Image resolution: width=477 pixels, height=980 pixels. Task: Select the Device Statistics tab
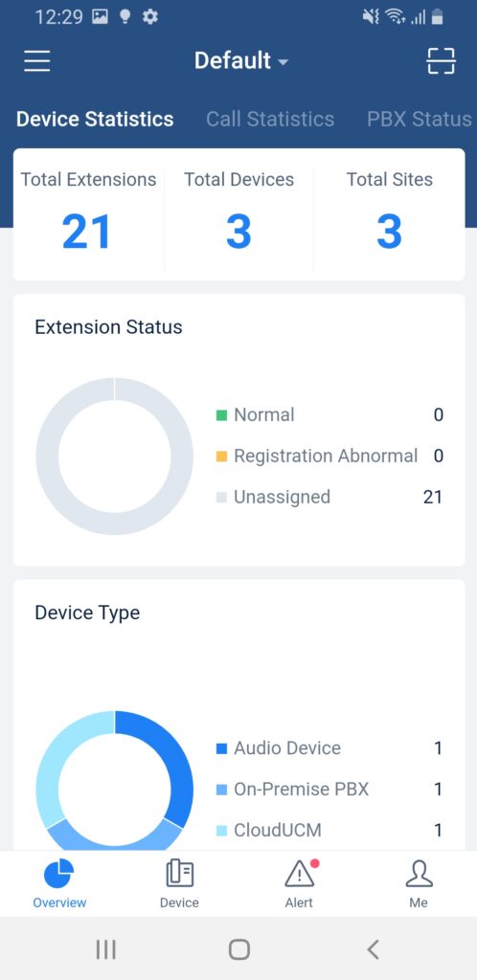click(95, 119)
